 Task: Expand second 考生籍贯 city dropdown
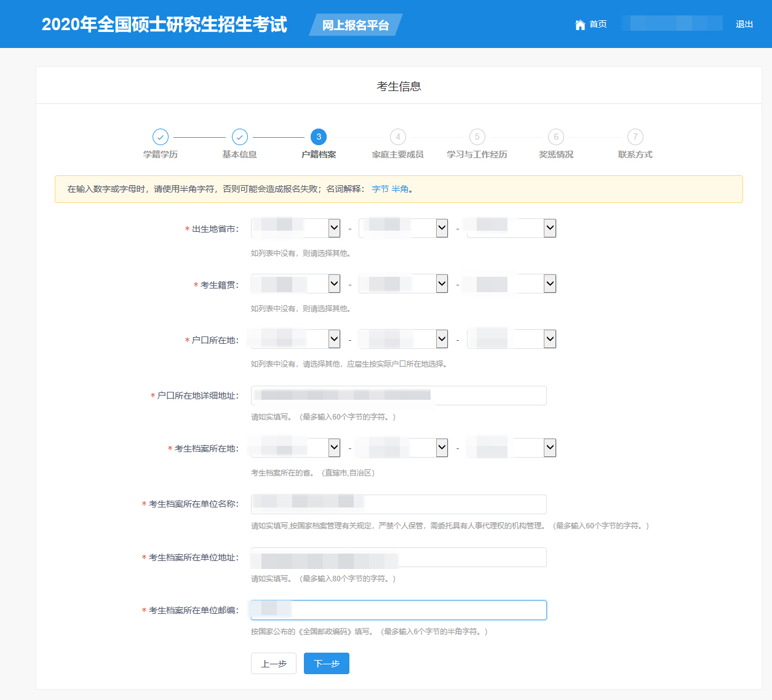click(404, 284)
